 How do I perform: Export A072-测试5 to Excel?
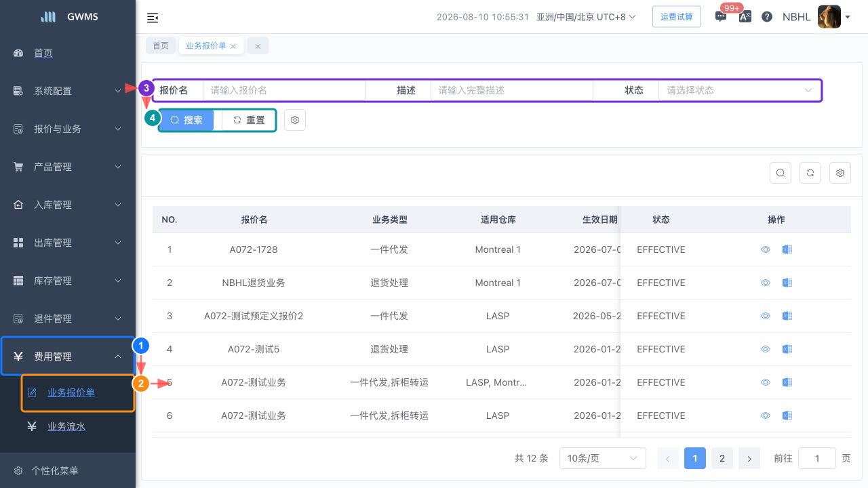787,349
